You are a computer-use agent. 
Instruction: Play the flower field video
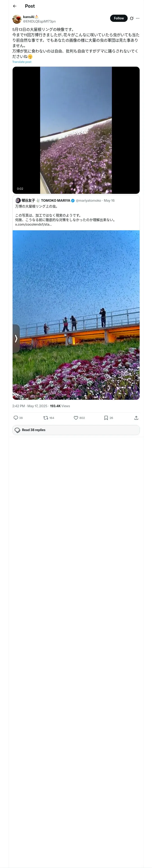pyautogui.click(x=76, y=130)
